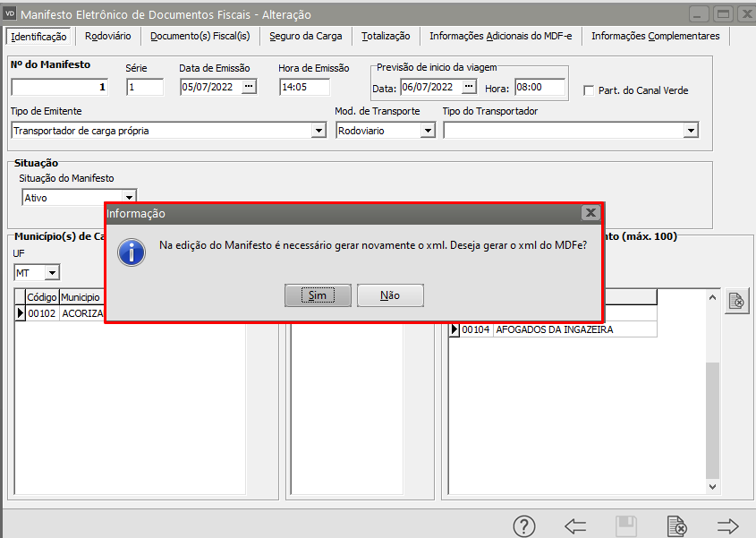Minimize the Manifesto Eletrônico window
756x538 pixels.
coord(699,13)
